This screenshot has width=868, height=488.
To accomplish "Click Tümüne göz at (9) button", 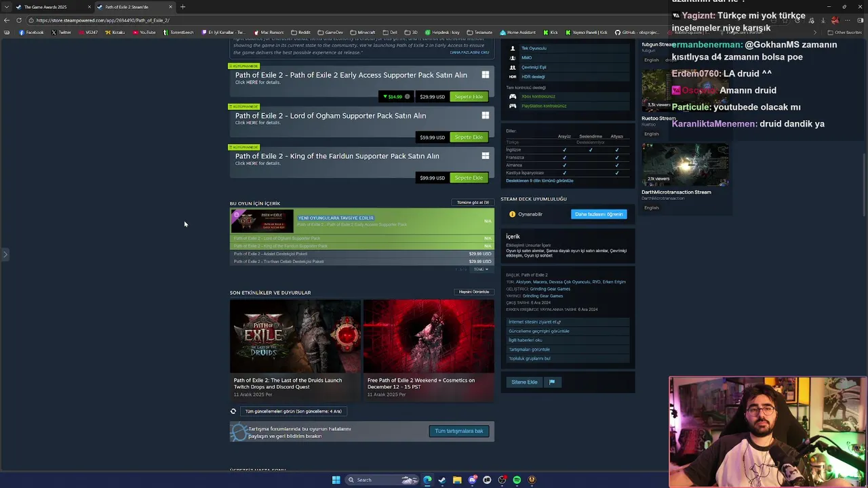I will 473,203.
